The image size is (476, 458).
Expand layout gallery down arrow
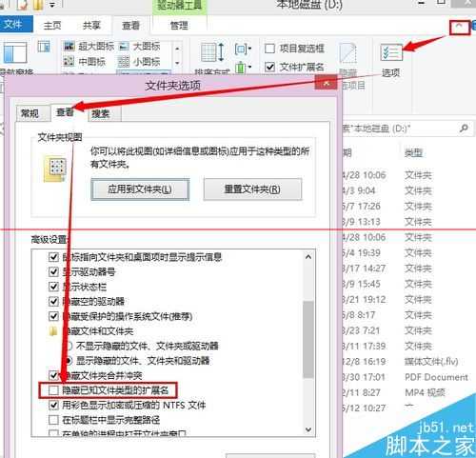(x=177, y=63)
